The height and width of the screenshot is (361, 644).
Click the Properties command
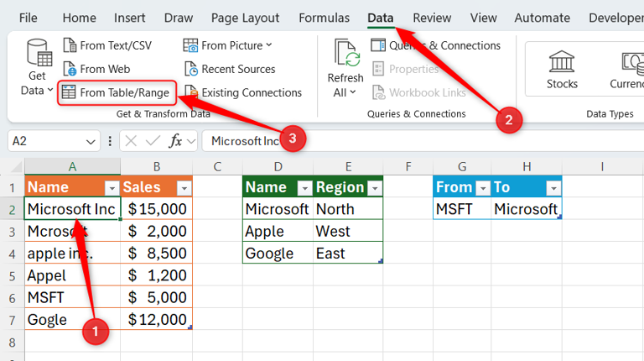click(x=405, y=69)
